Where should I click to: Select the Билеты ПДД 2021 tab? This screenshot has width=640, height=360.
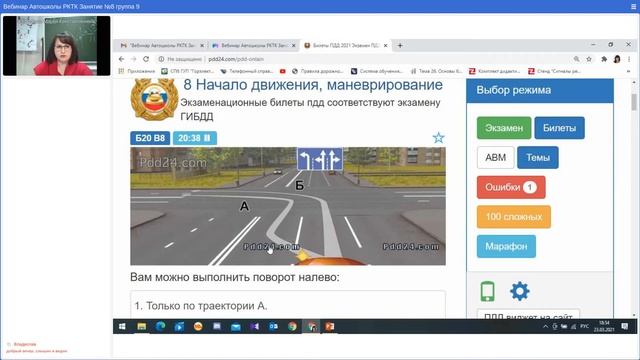point(345,45)
